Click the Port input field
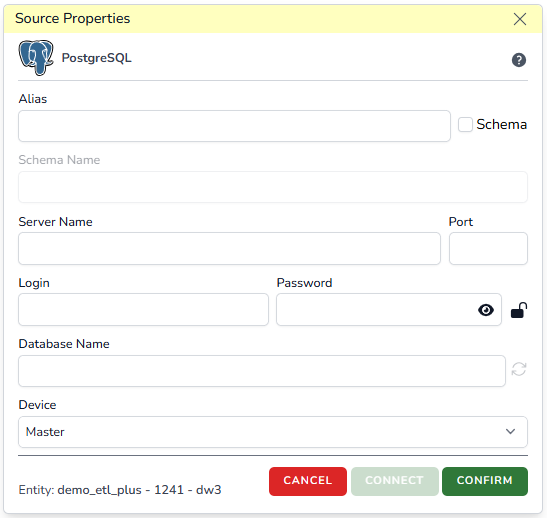The image size is (547, 518). point(488,248)
